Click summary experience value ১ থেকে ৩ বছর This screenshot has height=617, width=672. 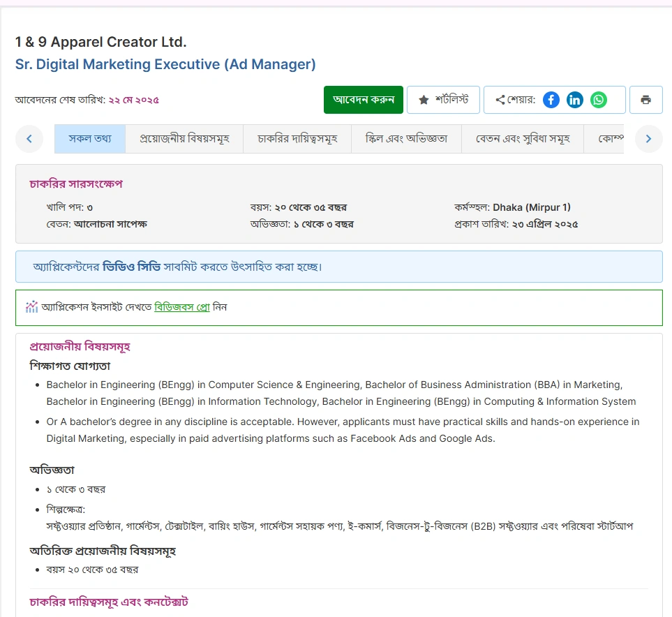[324, 224]
